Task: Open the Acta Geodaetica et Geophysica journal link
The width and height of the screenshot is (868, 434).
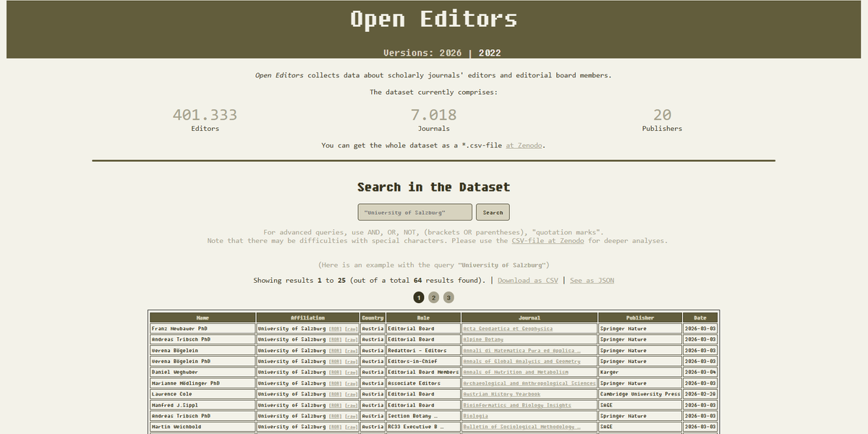Action: click(508, 328)
